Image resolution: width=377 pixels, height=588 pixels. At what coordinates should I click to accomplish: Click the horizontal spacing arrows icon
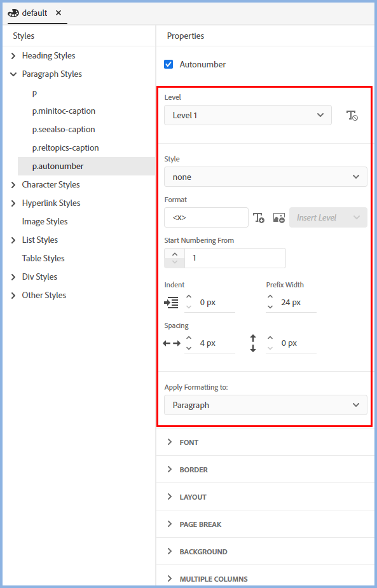[172, 343]
